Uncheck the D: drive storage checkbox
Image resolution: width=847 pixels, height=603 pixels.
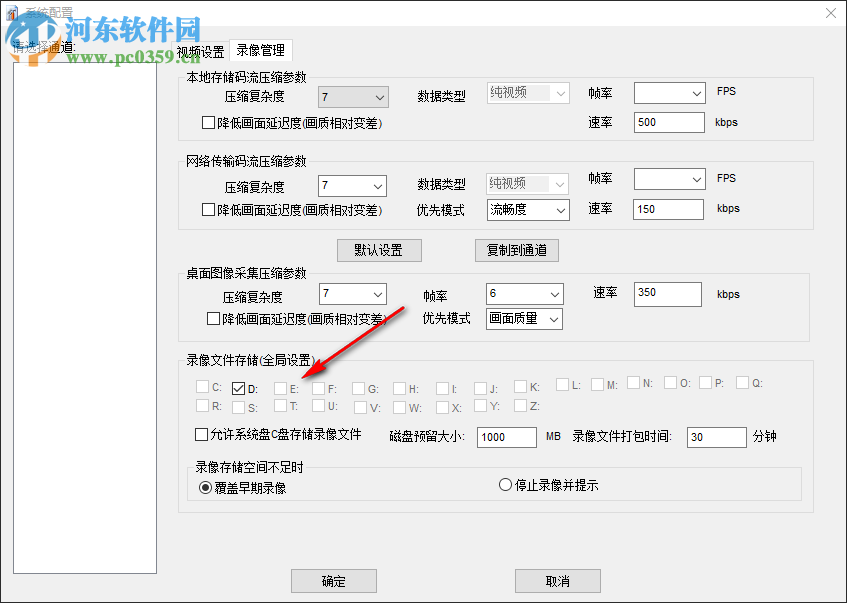pyautogui.click(x=236, y=388)
